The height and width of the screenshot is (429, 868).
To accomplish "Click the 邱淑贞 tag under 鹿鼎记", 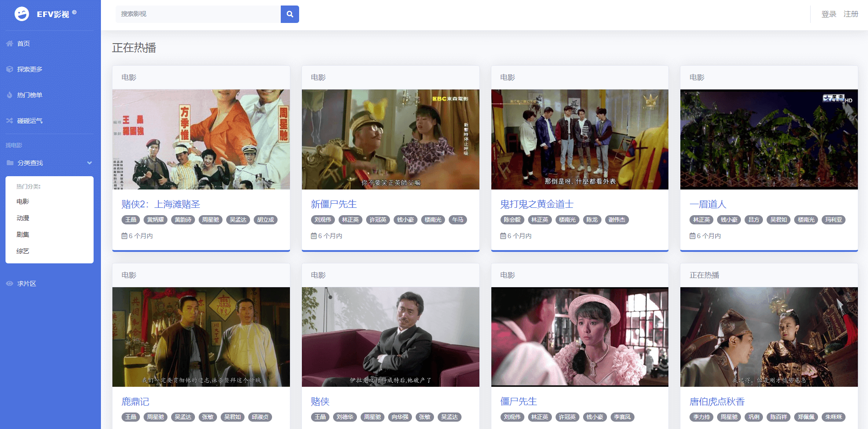I will (260, 417).
